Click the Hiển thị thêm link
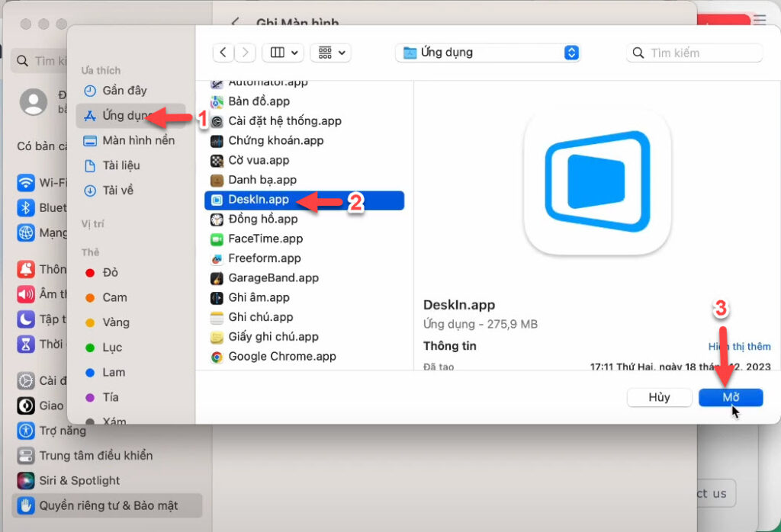 (x=739, y=346)
